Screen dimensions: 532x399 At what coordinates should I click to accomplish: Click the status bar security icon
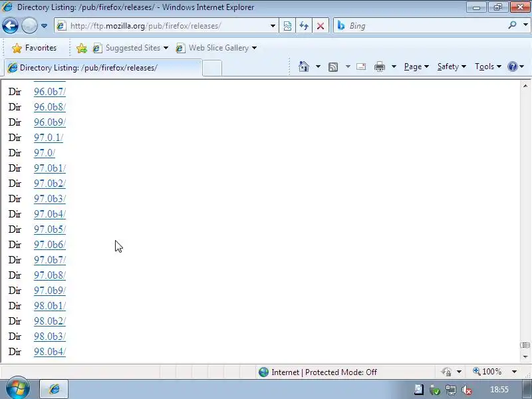[x=446, y=372]
